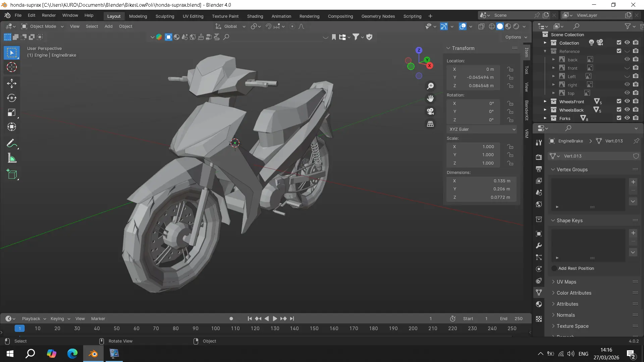The height and width of the screenshot is (362, 644).
Task: Open Microsoft Edge from taskbar
Action: point(72,353)
